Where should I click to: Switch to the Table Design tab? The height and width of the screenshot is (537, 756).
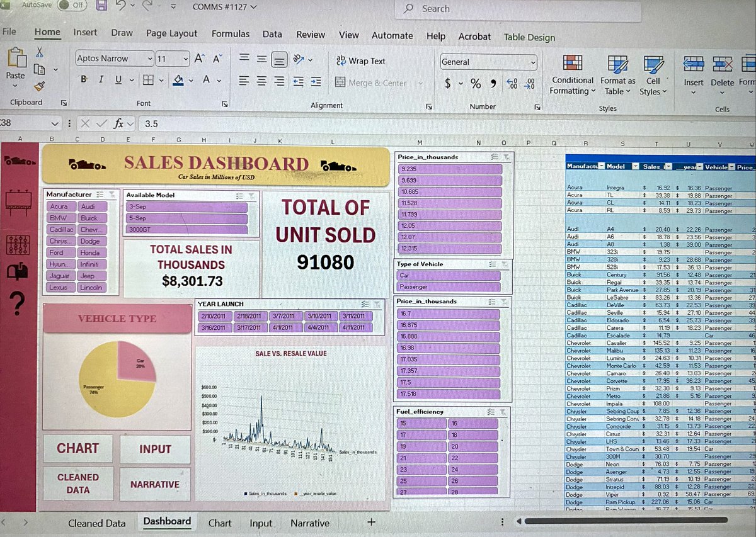coord(529,37)
